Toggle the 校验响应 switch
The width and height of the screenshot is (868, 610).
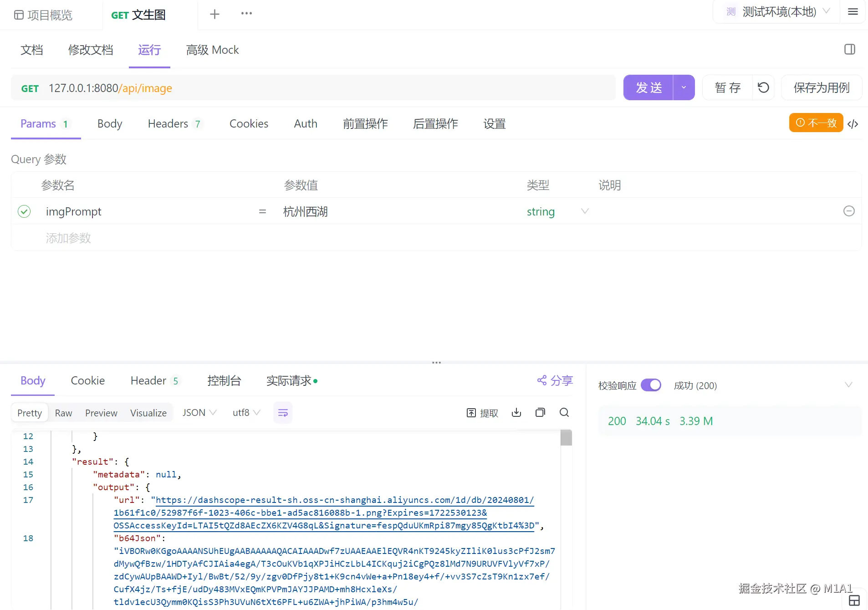(x=651, y=385)
